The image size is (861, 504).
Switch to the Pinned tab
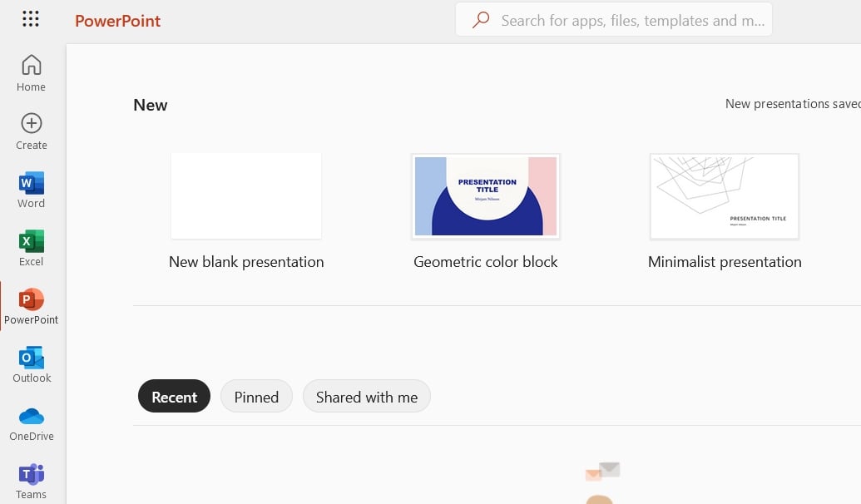pos(256,397)
